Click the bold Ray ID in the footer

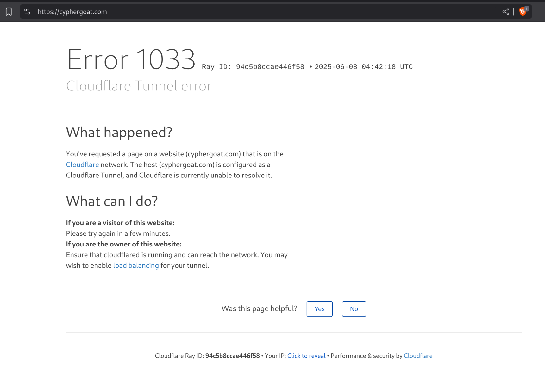click(x=232, y=356)
